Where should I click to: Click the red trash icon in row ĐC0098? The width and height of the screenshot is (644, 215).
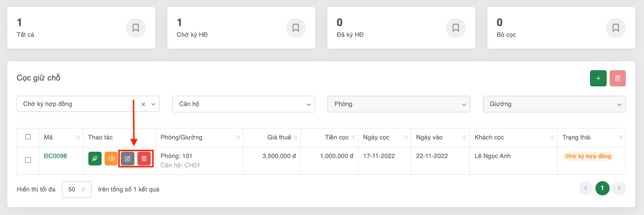coord(144,159)
